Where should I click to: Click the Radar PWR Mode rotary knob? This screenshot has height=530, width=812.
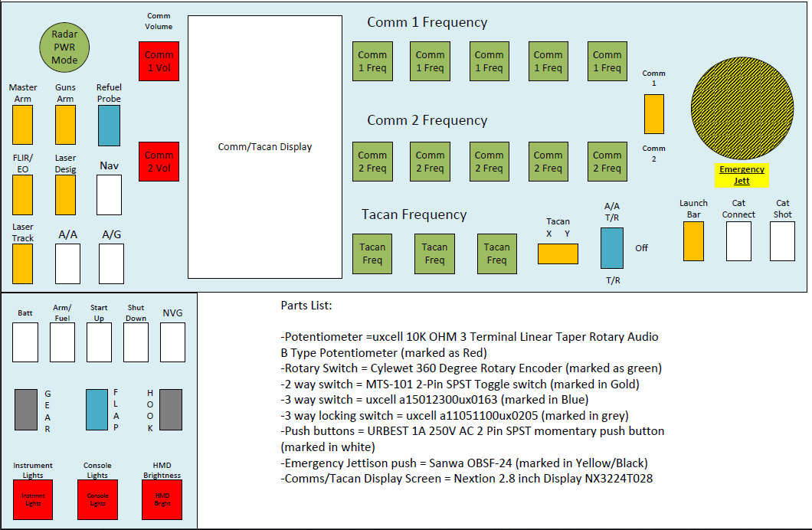click(64, 47)
